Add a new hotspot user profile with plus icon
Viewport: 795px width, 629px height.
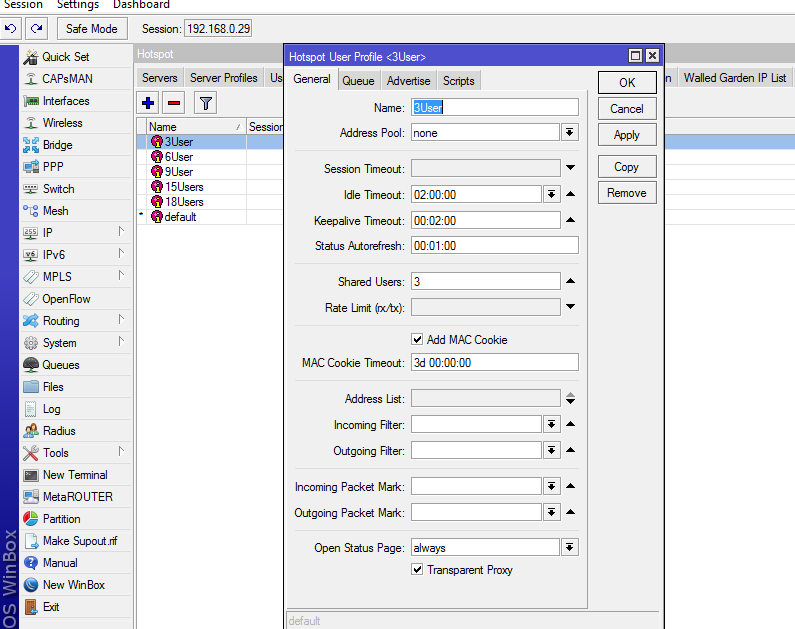click(148, 103)
